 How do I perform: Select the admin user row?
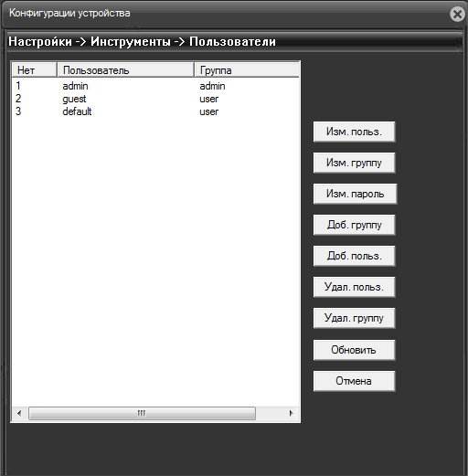click(x=155, y=86)
